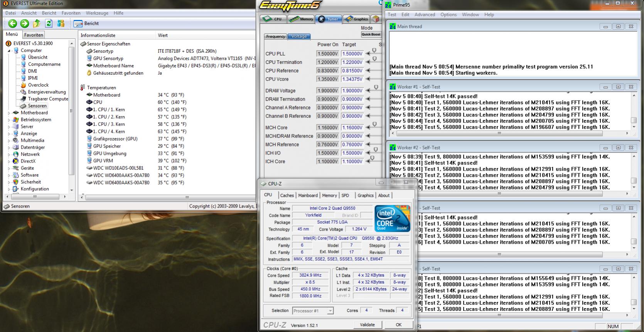Click the CPU Termination target voltage field
Screen dimensions: 644x332
352,62
